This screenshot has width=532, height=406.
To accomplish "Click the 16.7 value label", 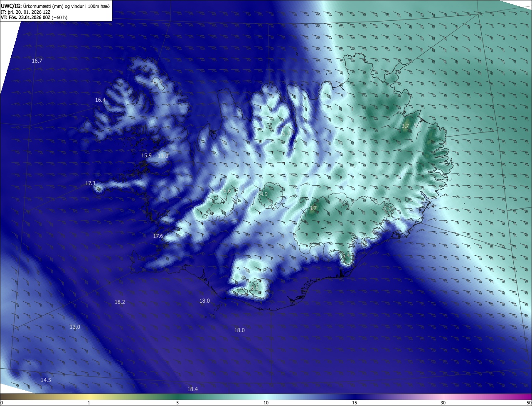I will 37,61.
